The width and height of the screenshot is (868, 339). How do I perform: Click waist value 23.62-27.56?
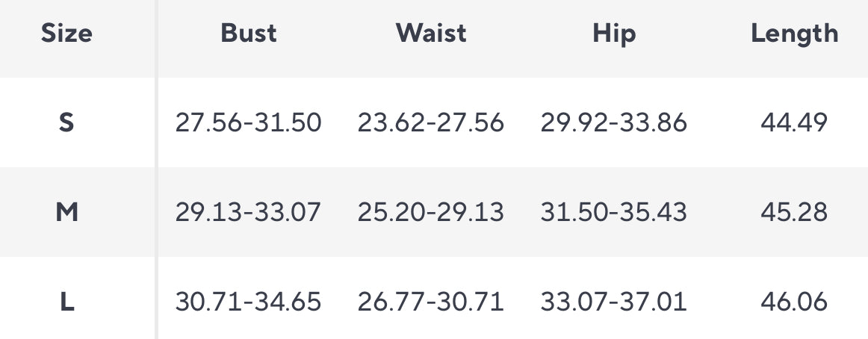click(431, 122)
